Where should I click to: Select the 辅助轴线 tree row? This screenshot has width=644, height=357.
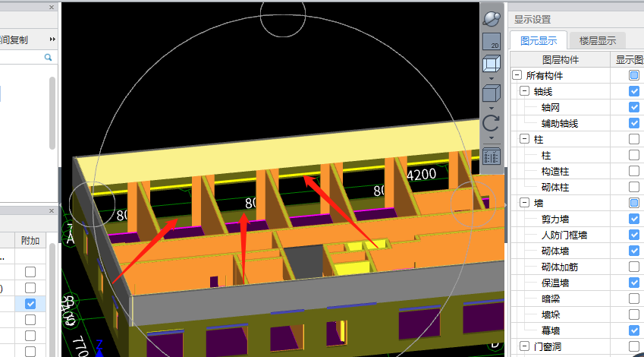[x=560, y=123]
